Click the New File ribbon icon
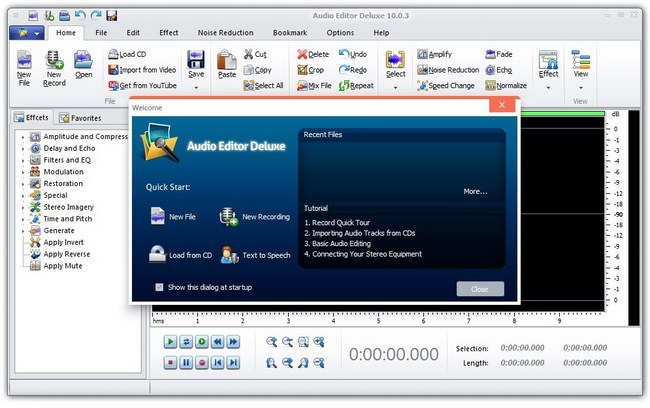650x408 pixels. click(x=24, y=68)
